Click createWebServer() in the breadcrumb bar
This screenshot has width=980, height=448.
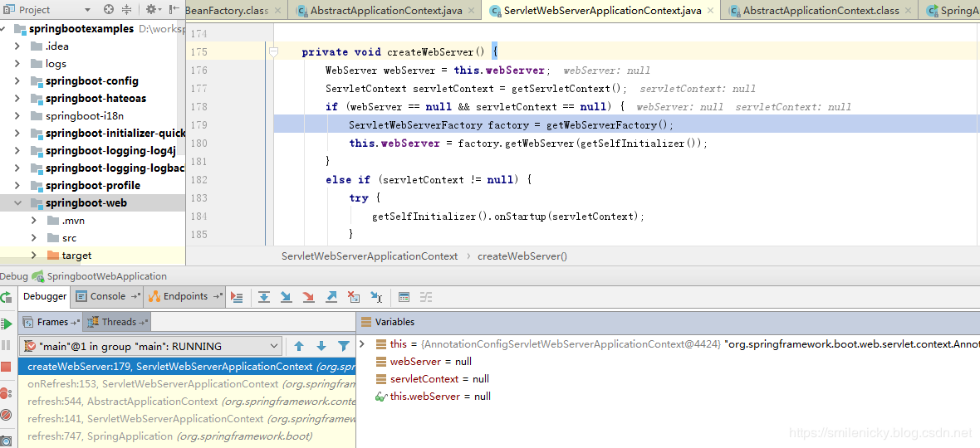pos(522,256)
